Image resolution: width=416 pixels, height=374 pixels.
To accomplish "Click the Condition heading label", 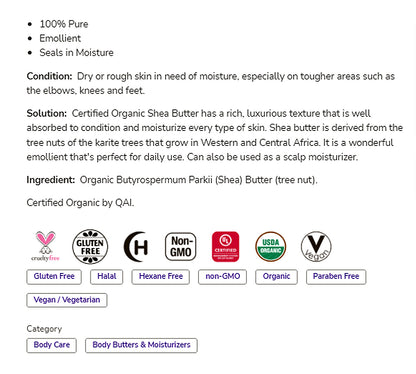I will (49, 76).
